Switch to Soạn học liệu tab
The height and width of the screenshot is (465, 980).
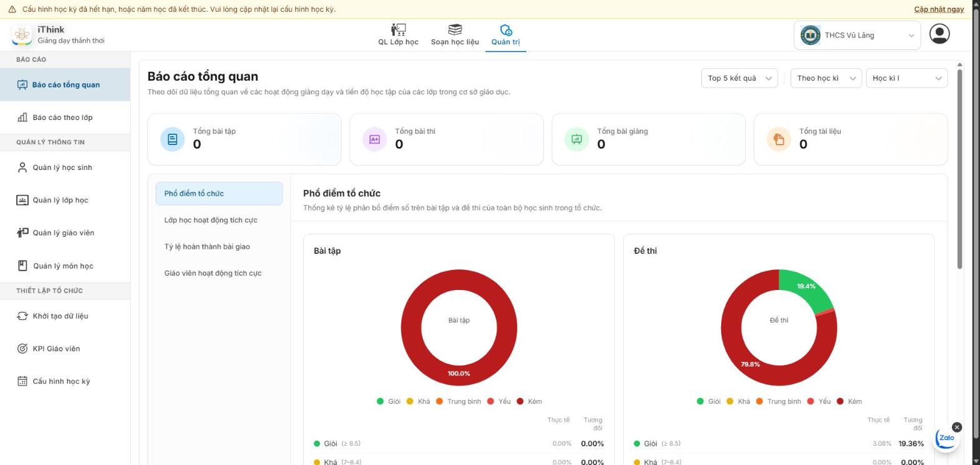point(455,35)
